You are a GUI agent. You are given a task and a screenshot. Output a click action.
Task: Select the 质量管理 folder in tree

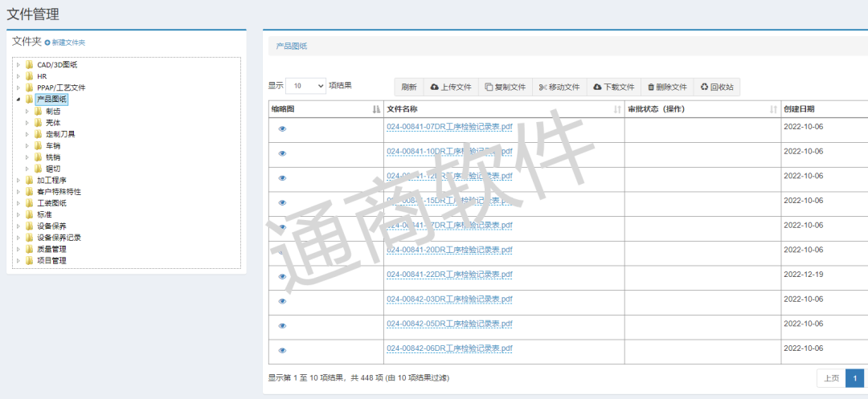point(51,250)
